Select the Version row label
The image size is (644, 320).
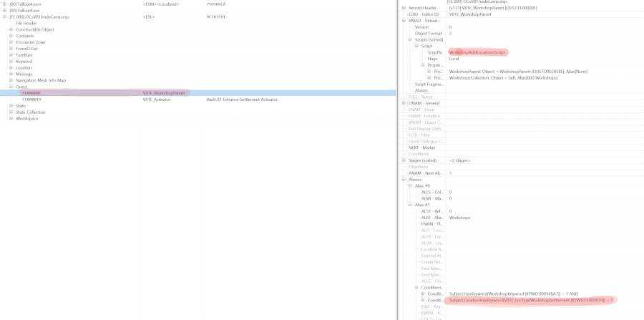[x=421, y=27]
